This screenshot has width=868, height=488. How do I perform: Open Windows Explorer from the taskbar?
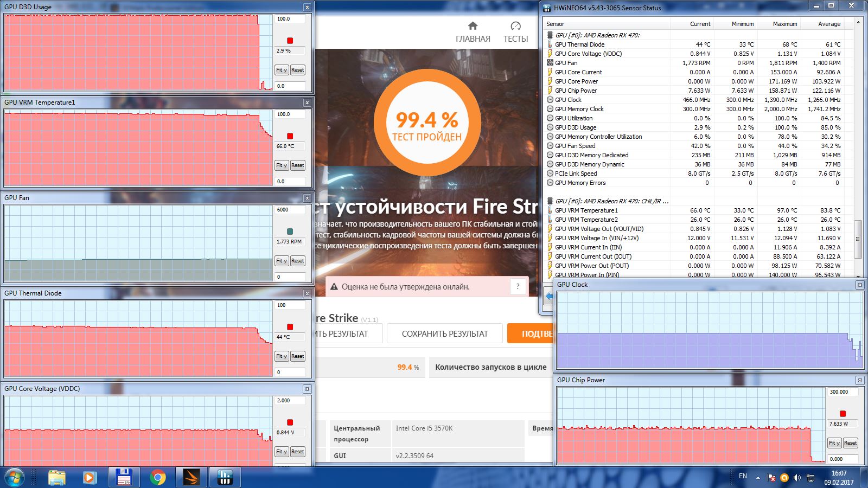57,477
